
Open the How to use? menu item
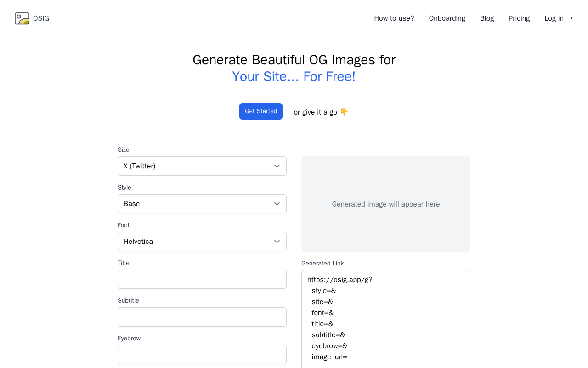(x=394, y=18)
